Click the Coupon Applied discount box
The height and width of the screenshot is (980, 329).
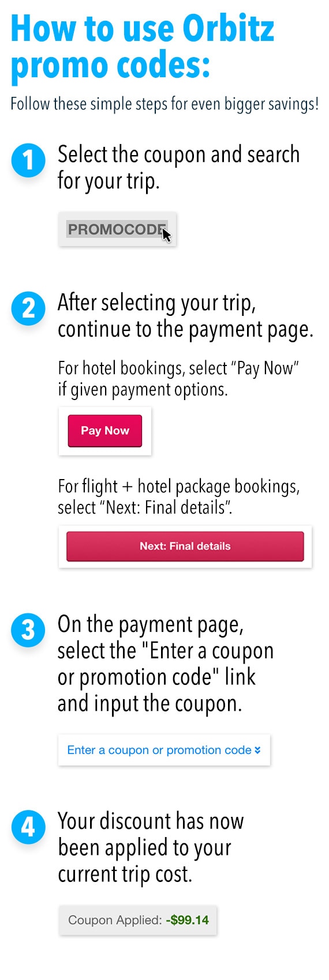pyautogui.click(x=138, y=920)
